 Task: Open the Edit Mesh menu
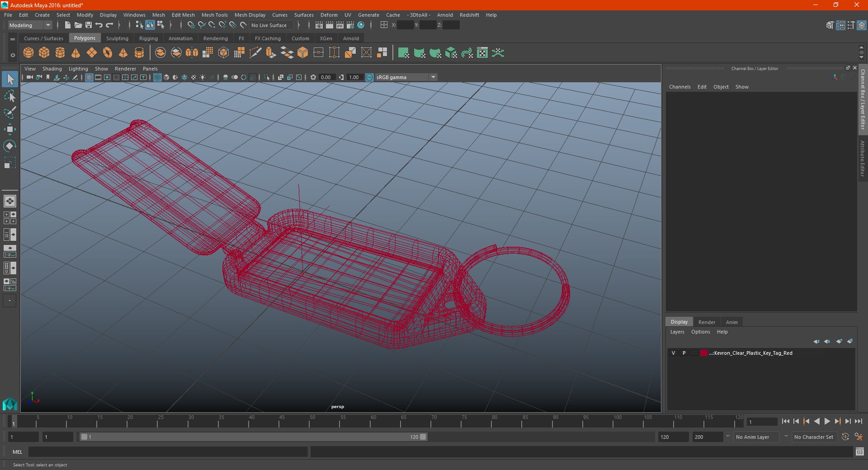click(183, 15)
